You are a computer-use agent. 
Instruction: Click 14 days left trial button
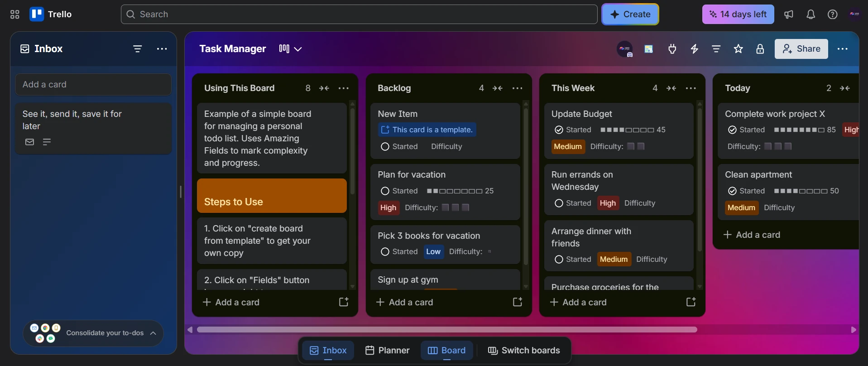click(738, 14)
